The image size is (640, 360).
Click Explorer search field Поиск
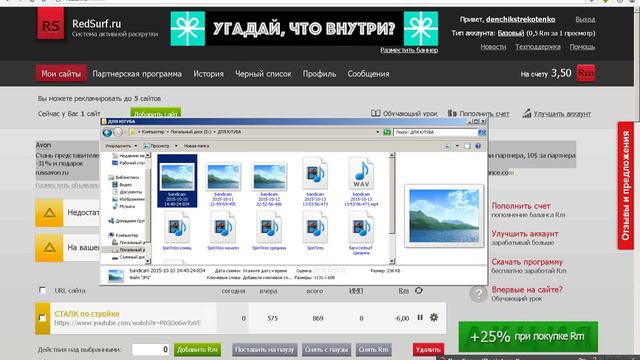point(436,132)
